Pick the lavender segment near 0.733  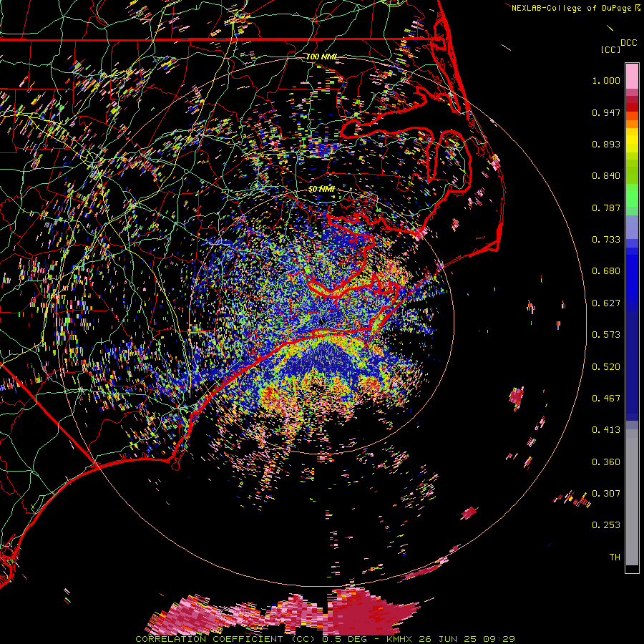[632, 228]
